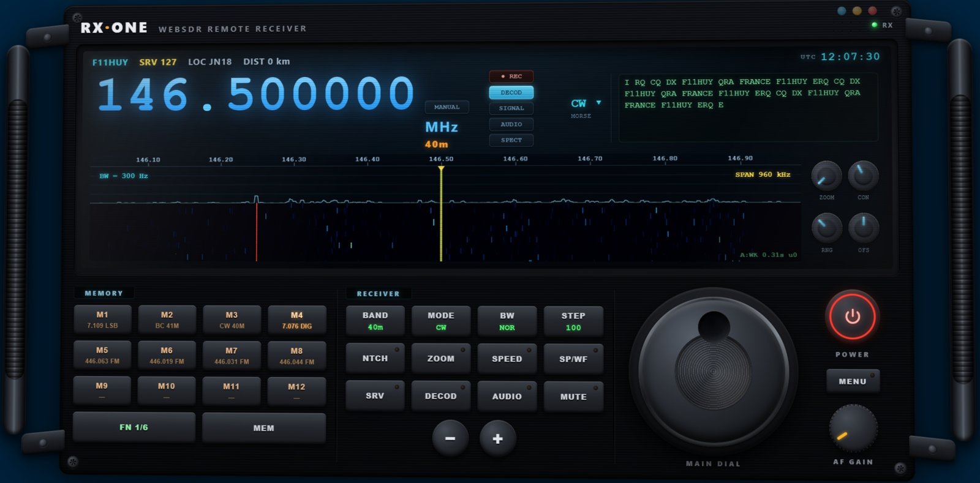Select the SIGNAL display tab

(x=511, y=108)
